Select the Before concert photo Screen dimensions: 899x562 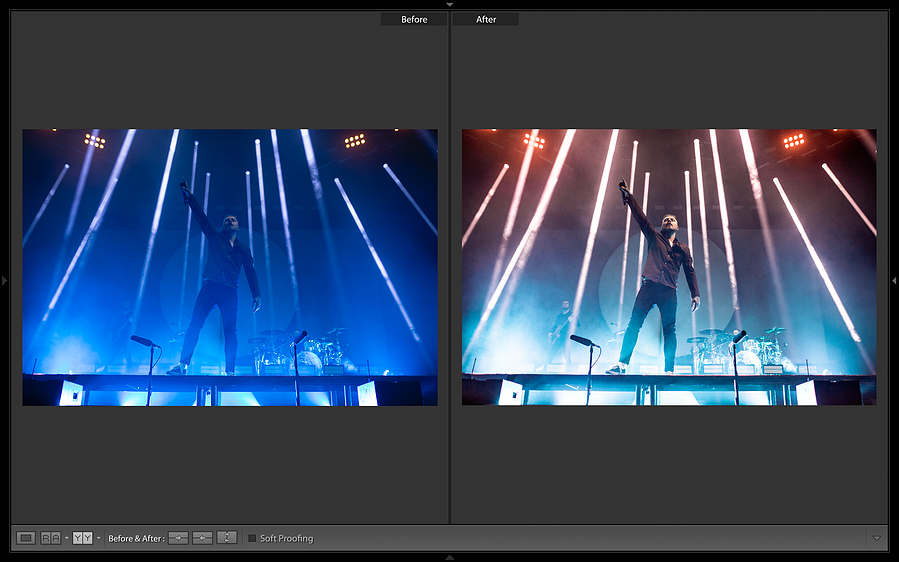pos(230,267)
